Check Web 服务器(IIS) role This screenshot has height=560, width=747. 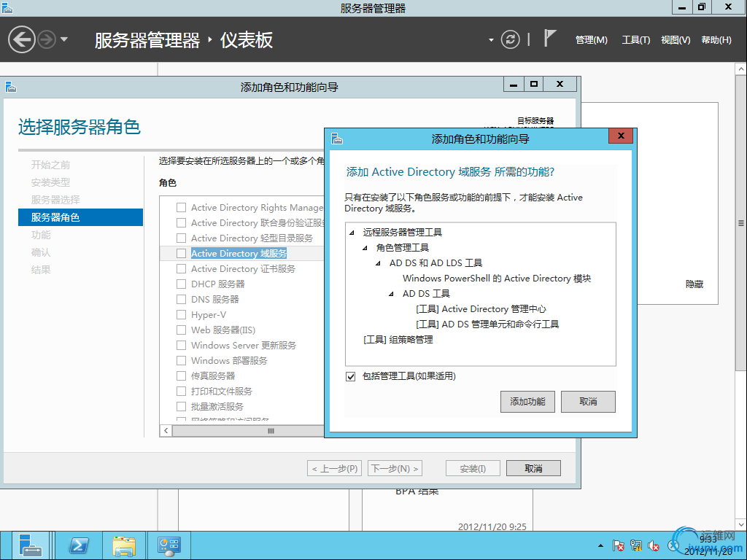[x=181, y=330]
